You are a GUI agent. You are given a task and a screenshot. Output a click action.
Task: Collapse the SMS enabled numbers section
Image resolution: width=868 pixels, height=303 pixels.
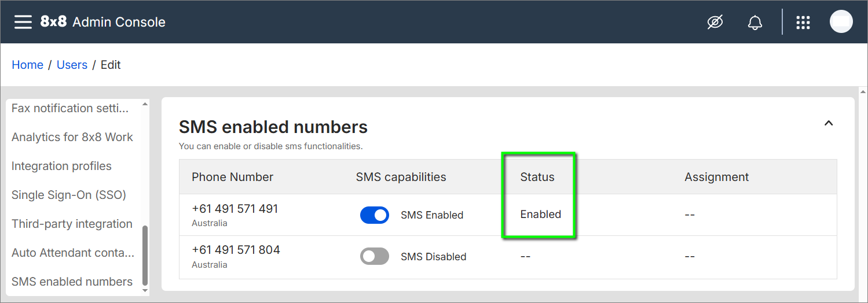829,123
